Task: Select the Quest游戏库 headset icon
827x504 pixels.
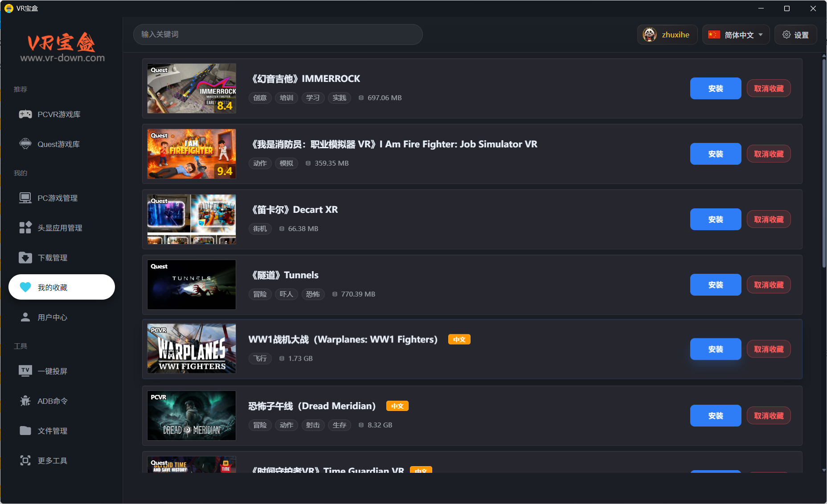Action: (25, 143)
